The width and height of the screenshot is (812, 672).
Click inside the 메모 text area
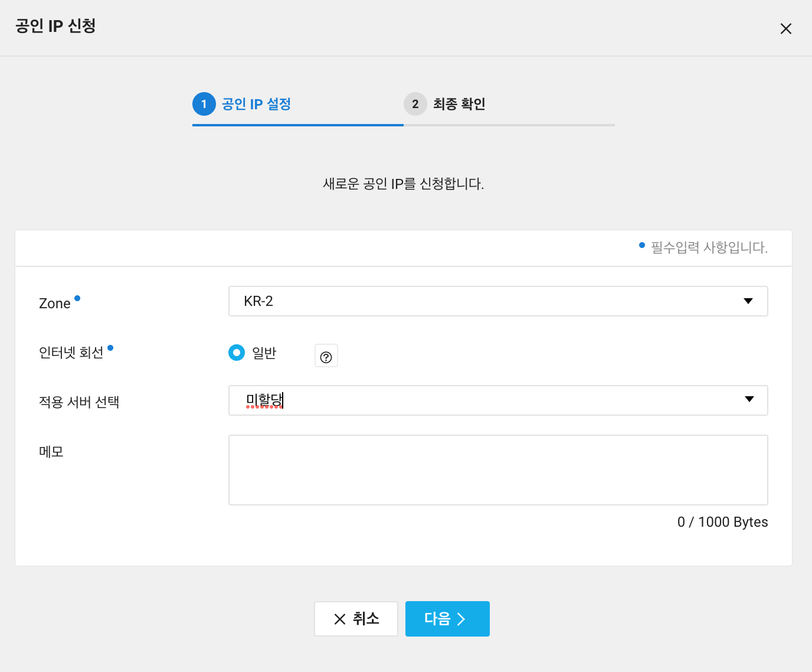pos(498,470)
